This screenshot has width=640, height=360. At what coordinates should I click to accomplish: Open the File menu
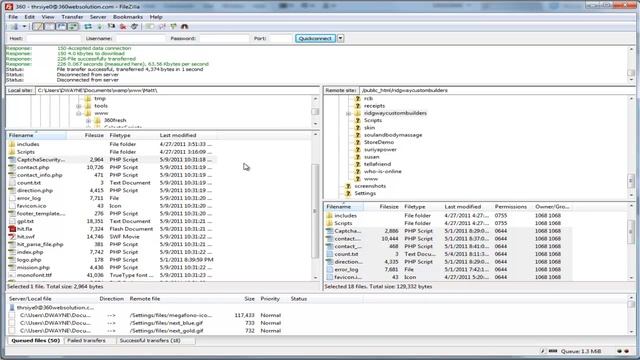pos(13,17)
